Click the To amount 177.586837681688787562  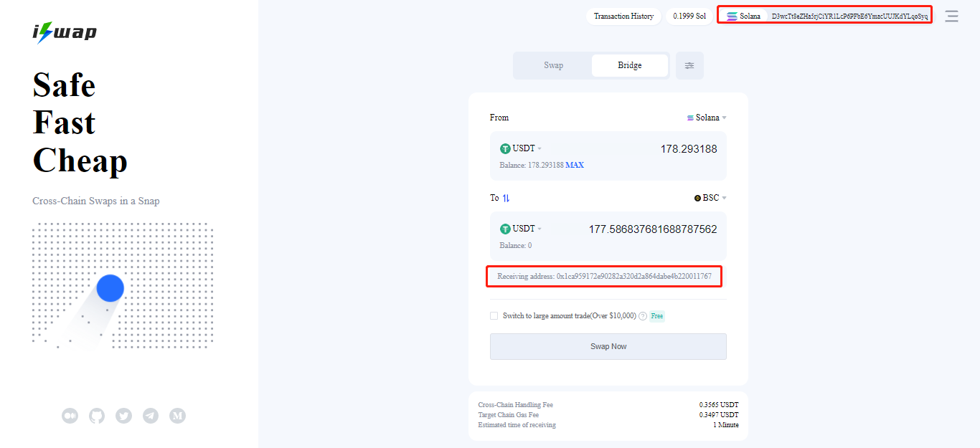coord(653,229)
